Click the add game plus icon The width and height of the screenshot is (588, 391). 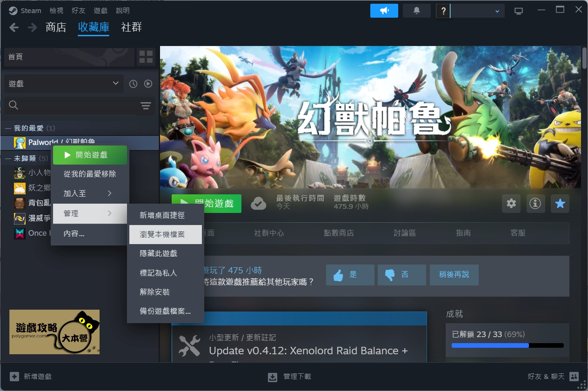[x=14, y=377]
